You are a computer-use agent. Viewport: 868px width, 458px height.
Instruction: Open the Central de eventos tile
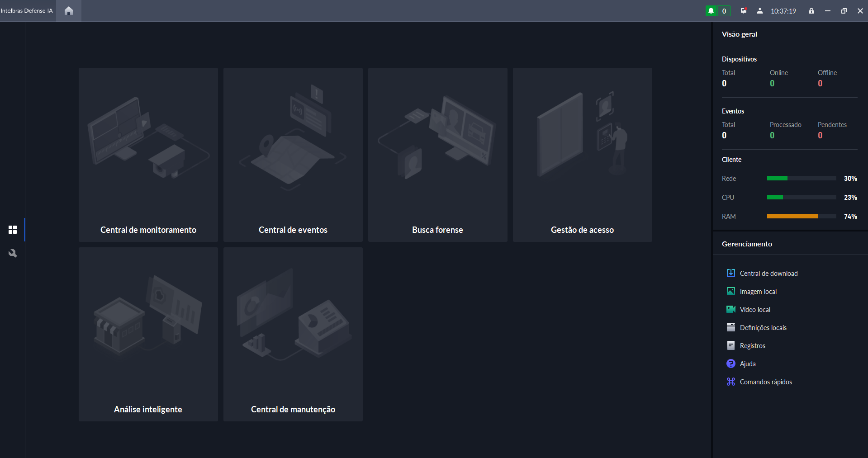[293, 155]
